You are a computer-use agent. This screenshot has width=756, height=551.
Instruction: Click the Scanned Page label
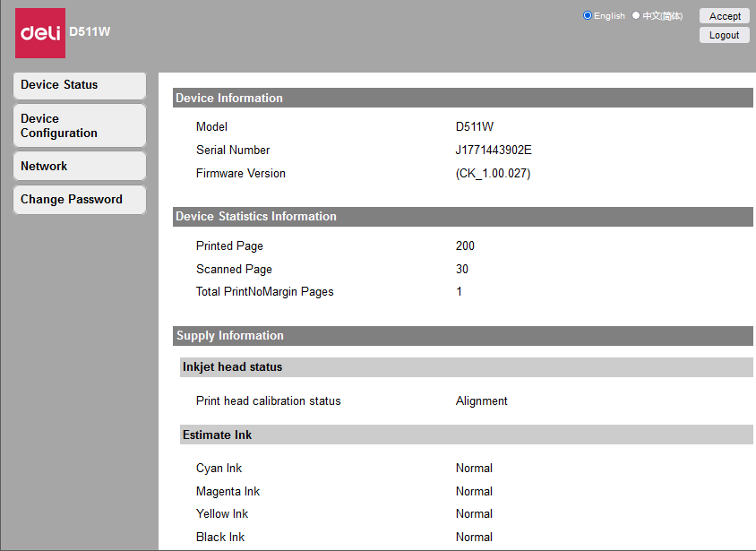point(234,269)
